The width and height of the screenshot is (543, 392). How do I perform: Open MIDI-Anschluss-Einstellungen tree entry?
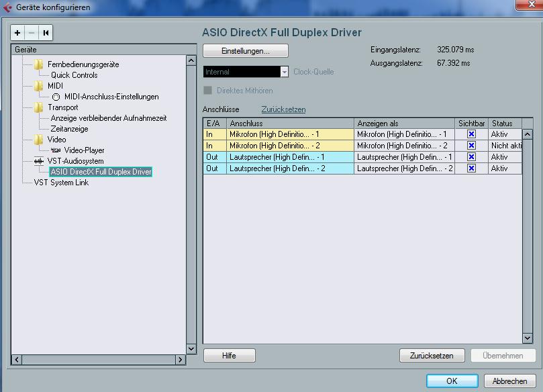click(x=111, y=97)
